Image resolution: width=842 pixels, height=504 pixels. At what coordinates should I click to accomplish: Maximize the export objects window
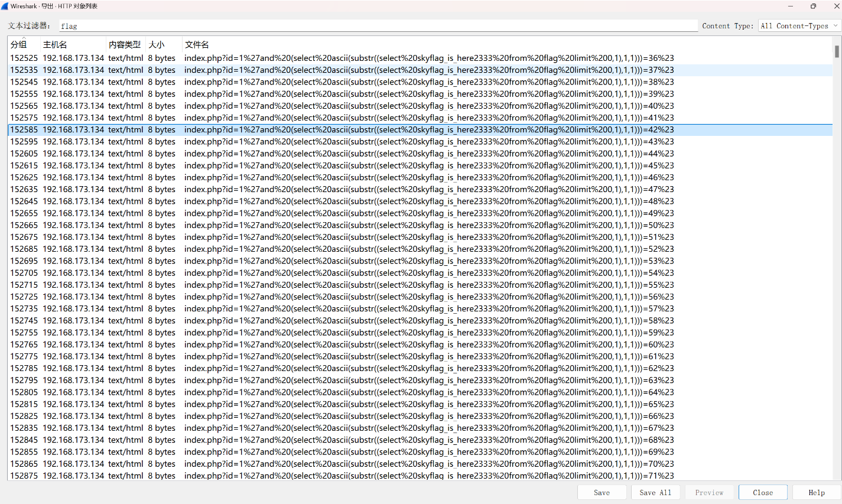pos(813,6)
